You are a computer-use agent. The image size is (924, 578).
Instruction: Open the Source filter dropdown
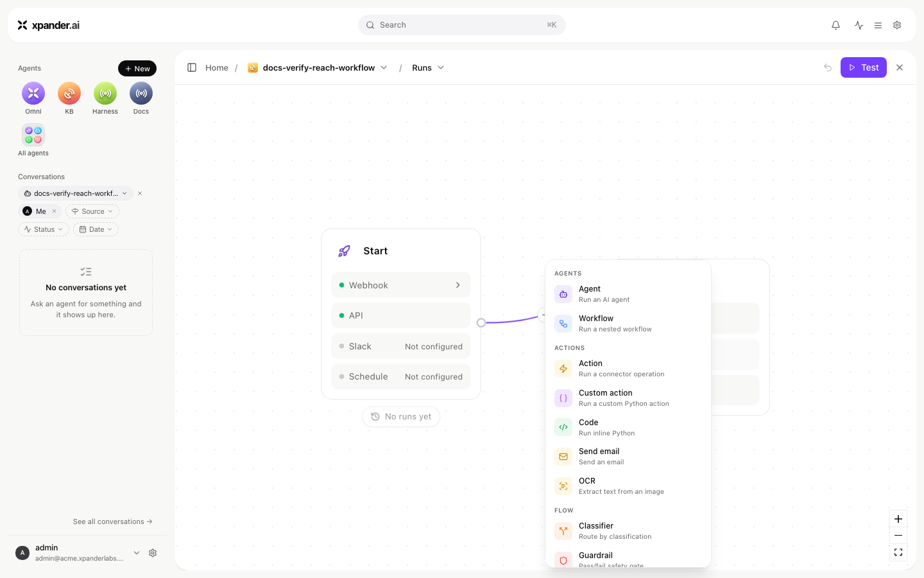click(92, 211)
